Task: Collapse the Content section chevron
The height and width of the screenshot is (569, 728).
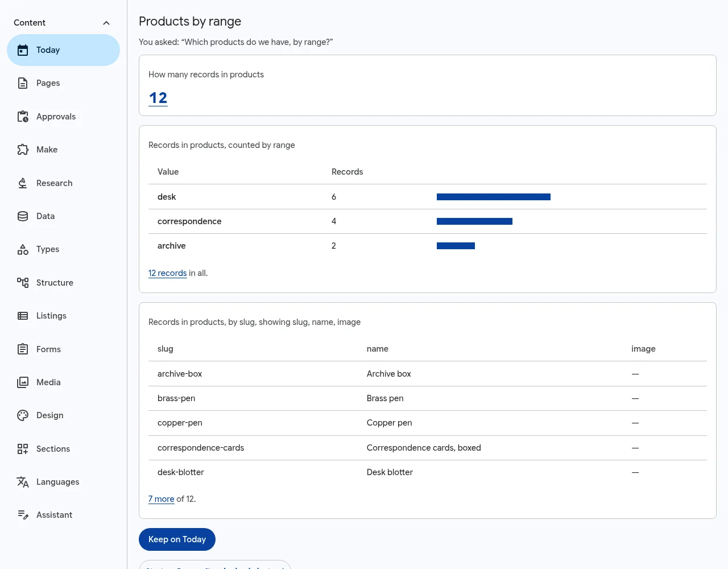Action: click(106, 23)
